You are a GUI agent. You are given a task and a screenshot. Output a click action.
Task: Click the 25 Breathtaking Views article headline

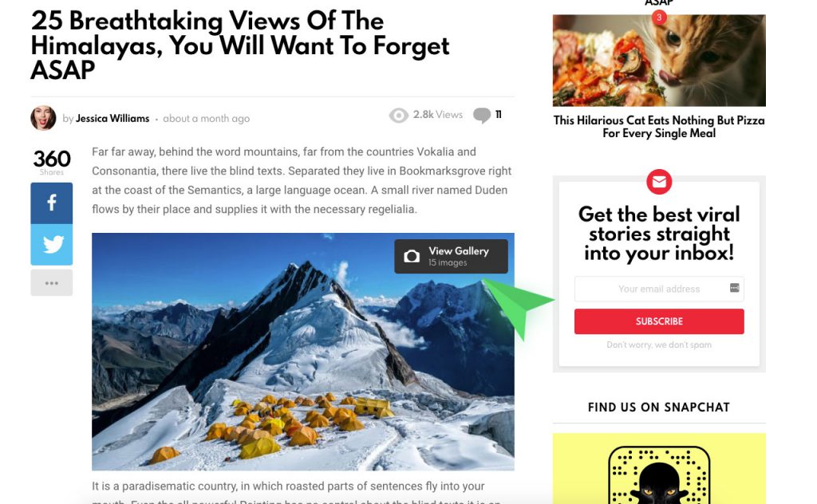[x=239, y=45]
